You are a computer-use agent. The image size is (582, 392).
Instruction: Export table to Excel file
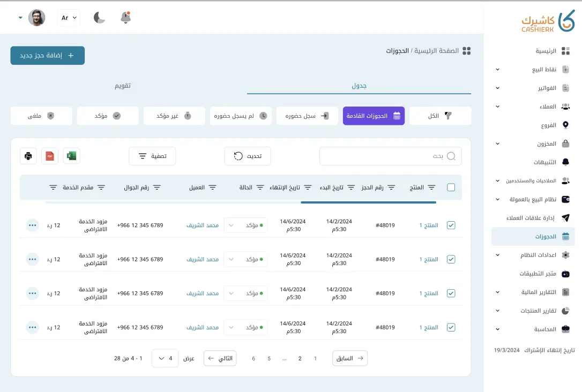[71, 156]
